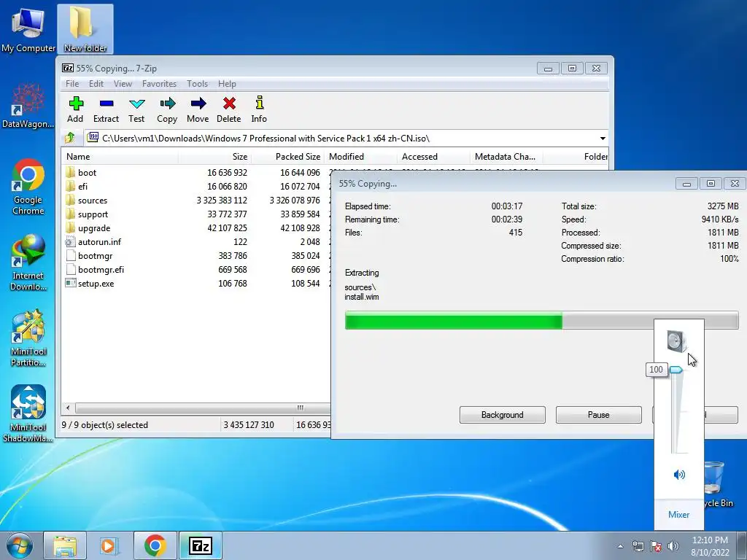
Task: Click the Test toolbar icon
Action: [x=136, y=109]
